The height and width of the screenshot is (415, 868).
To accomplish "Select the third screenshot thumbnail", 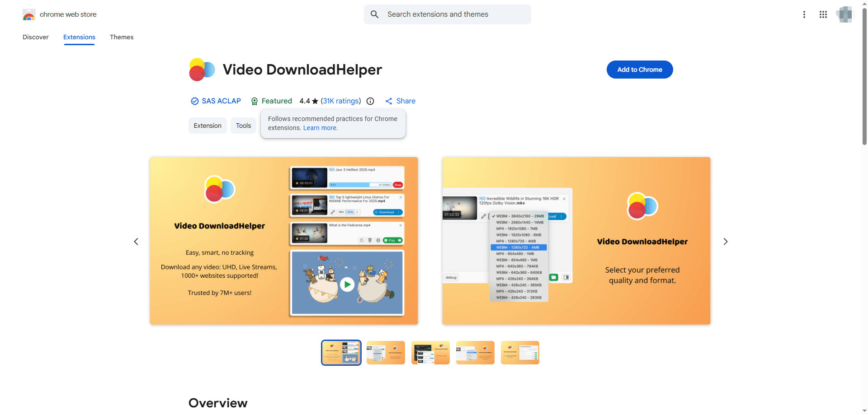I will coord(430,353).
